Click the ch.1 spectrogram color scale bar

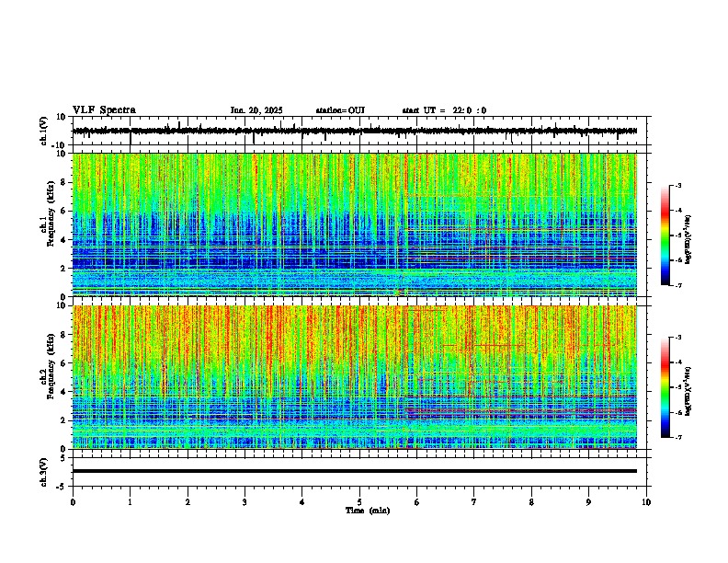665,236
